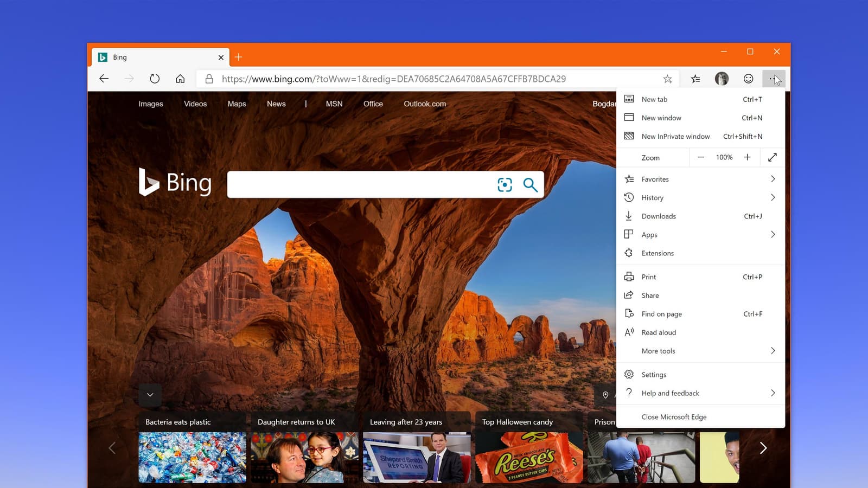Go to Office link

coord(373,104)
